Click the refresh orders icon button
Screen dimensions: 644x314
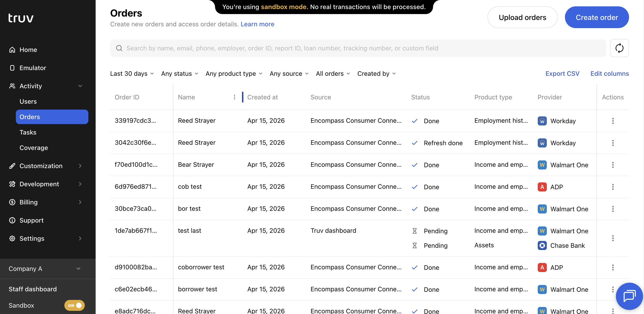click(619, 48)
